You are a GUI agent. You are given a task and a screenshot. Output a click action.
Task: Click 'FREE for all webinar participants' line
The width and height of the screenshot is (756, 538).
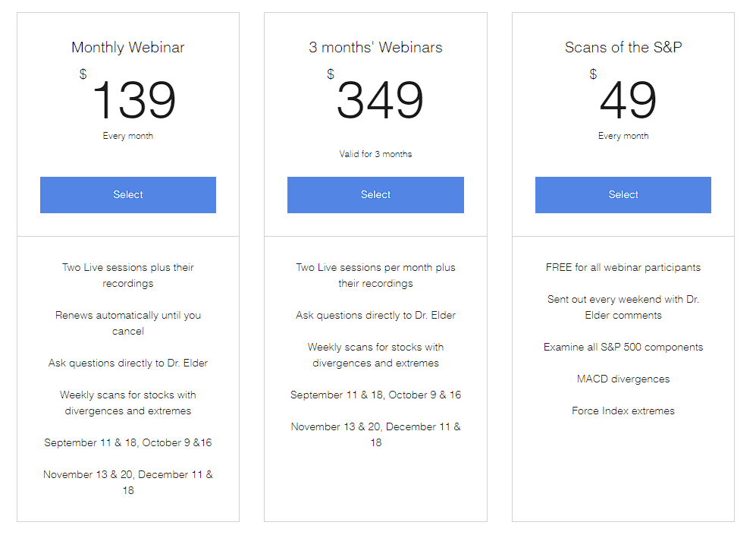coord(623,267)
